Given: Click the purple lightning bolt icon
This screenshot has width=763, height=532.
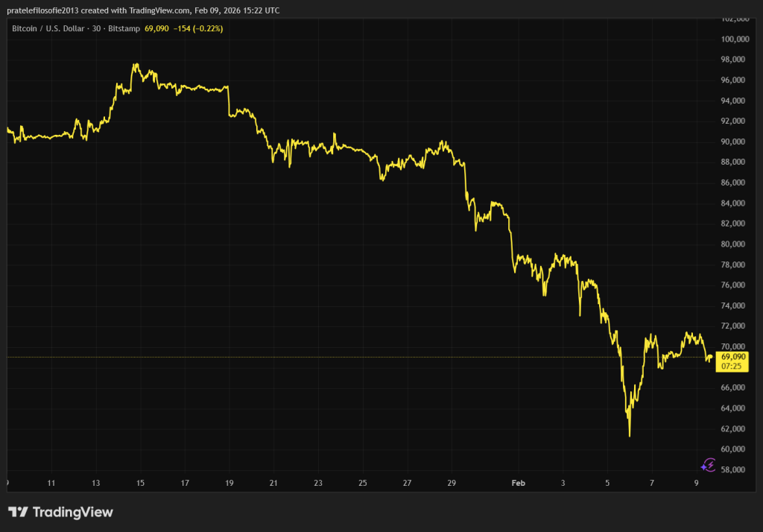Looking at the screenshot, I should 709,466.
